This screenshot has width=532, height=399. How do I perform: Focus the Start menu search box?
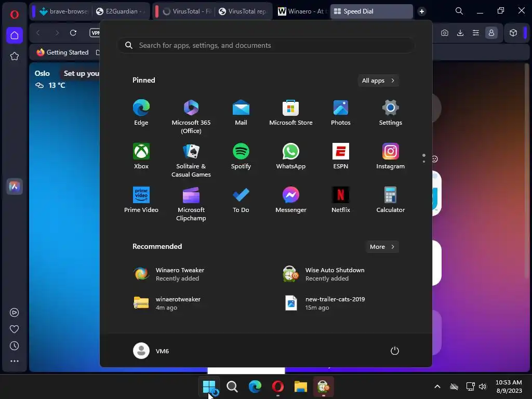266,45
